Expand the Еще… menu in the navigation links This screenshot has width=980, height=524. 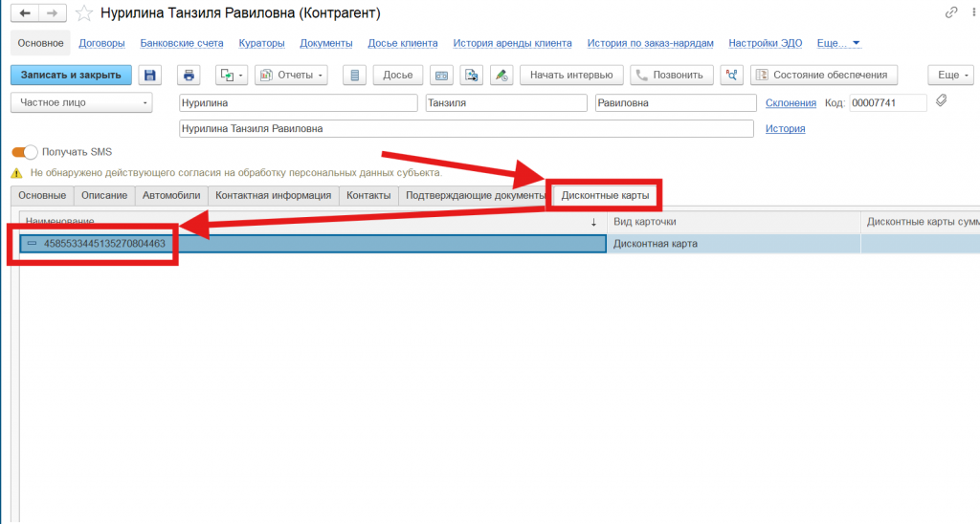click(x=839, y=43)
